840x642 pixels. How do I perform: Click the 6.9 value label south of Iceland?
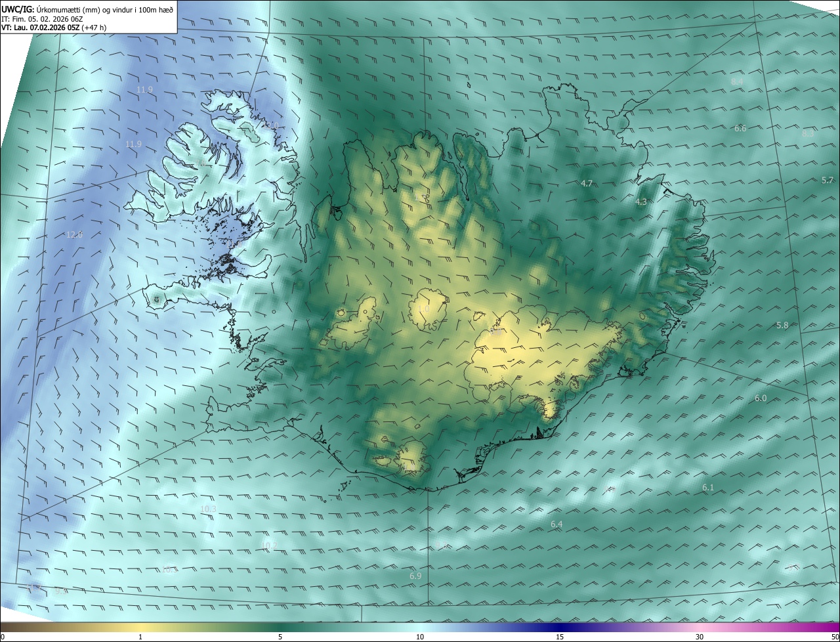click(415, 576)
